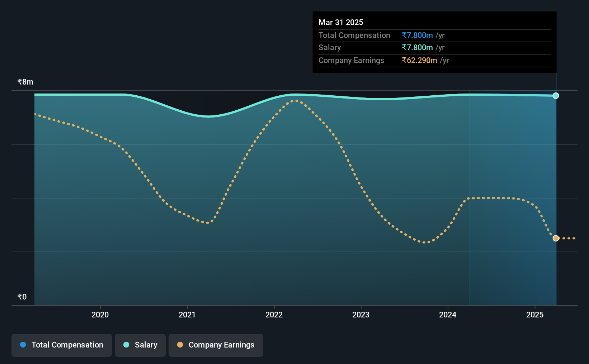Click the Salary label in tooltip
This screenshot has height=364, width=589.
330,48
